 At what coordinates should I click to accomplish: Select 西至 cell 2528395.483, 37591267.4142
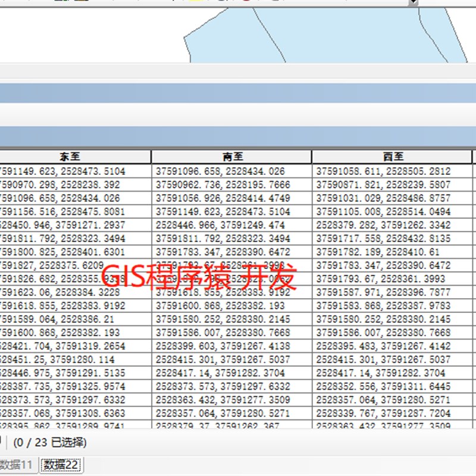(392, 346)
